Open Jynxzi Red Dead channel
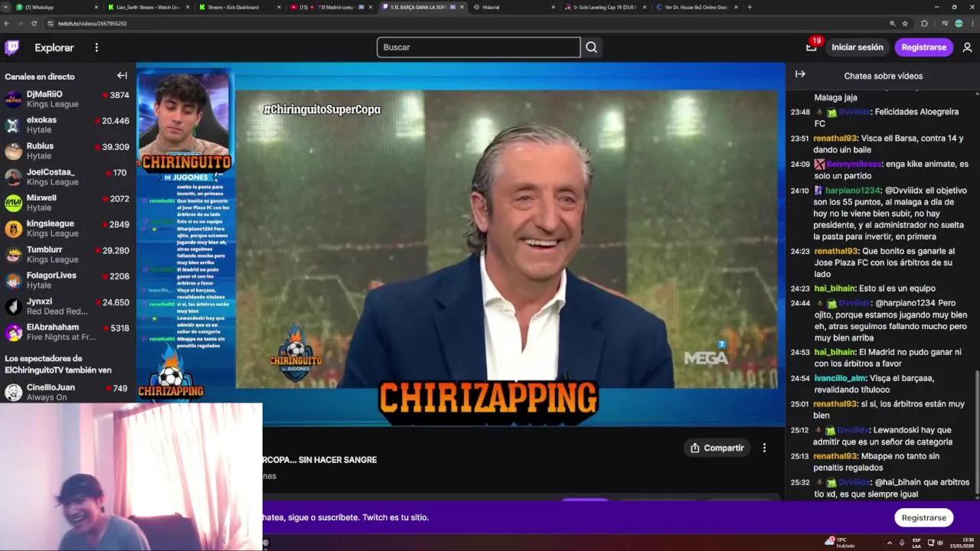Screen dimensions: 980x551 [x=67, y=307]
